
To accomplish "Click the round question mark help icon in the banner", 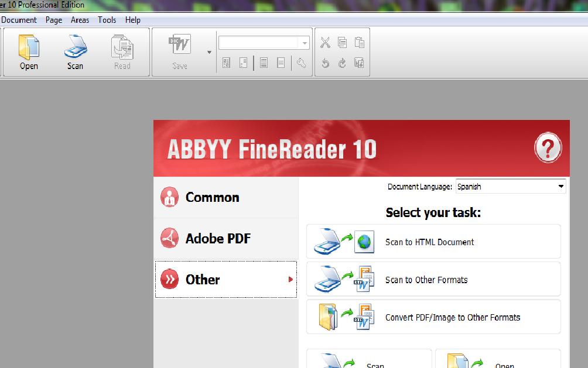I will (x=548, y=147).
